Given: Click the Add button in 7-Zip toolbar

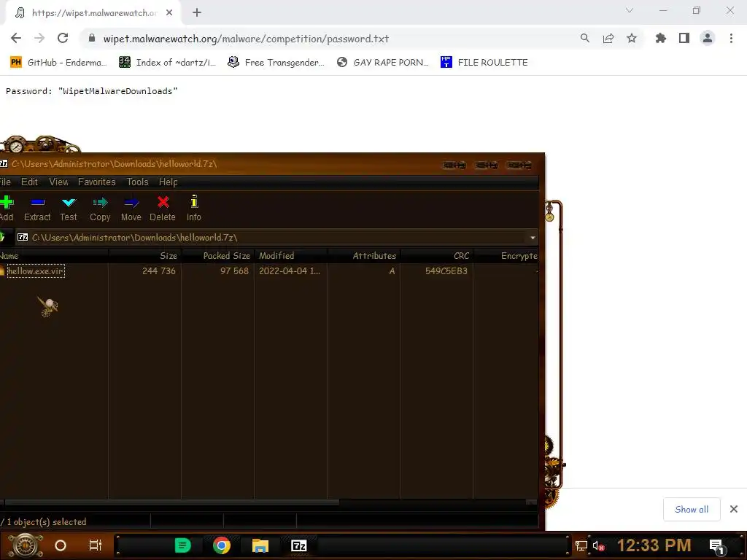Looking at the screenshot, I should (6, 208).
